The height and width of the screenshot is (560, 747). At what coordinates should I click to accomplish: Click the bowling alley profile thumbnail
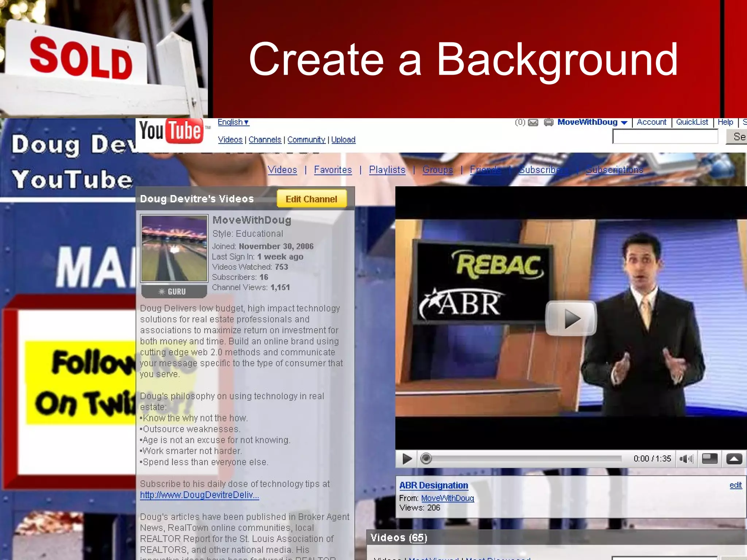point(174,248)
